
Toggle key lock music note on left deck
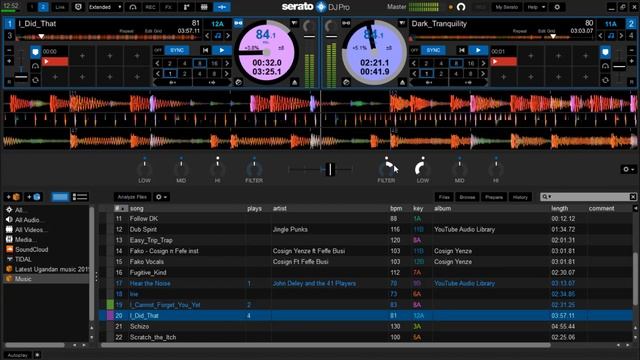218,36
